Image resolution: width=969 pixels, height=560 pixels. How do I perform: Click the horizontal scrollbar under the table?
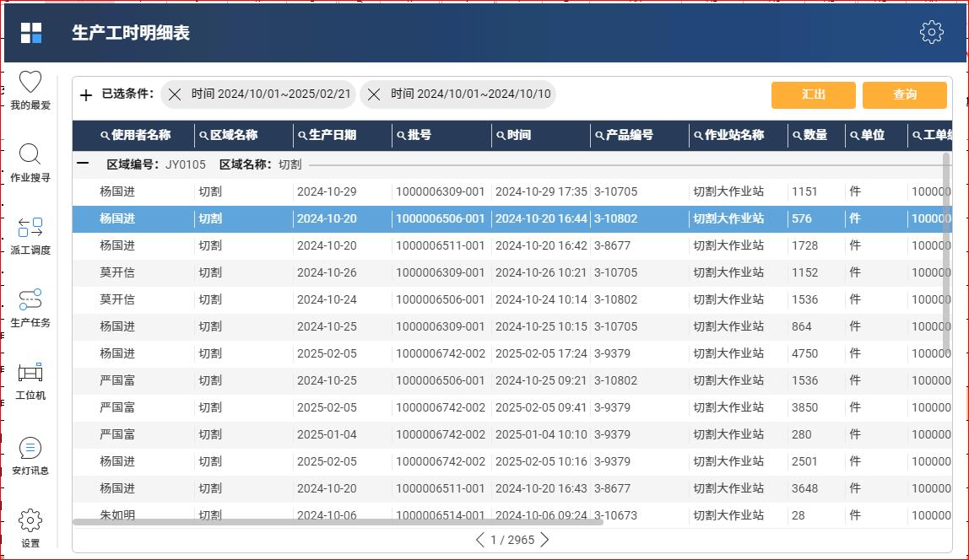(x=338, y=522)
